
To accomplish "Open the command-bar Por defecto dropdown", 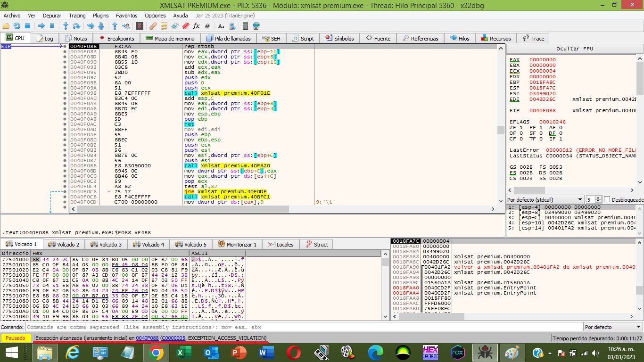I will coord(612,327).
